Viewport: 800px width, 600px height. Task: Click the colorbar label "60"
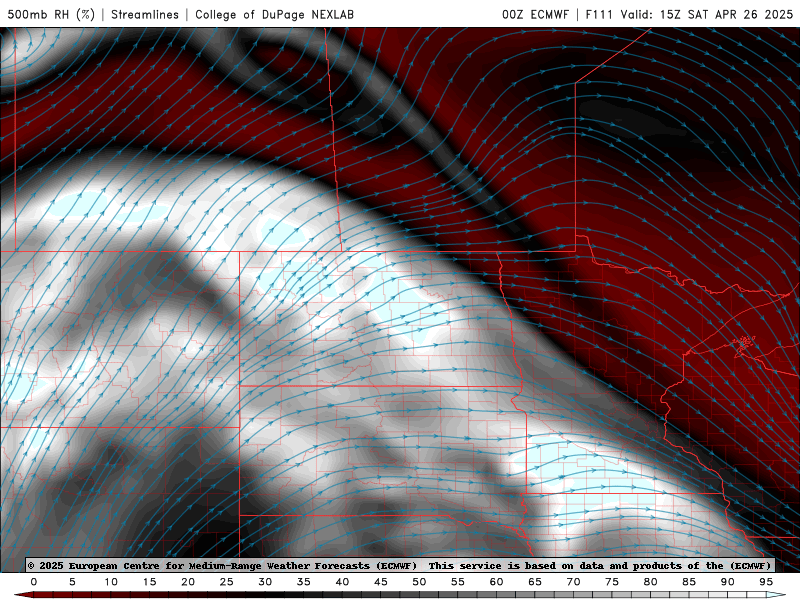[x=496, y=582]
